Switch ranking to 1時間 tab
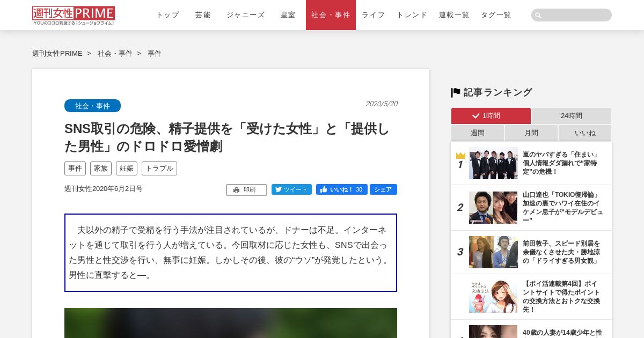 pos(491,116)
